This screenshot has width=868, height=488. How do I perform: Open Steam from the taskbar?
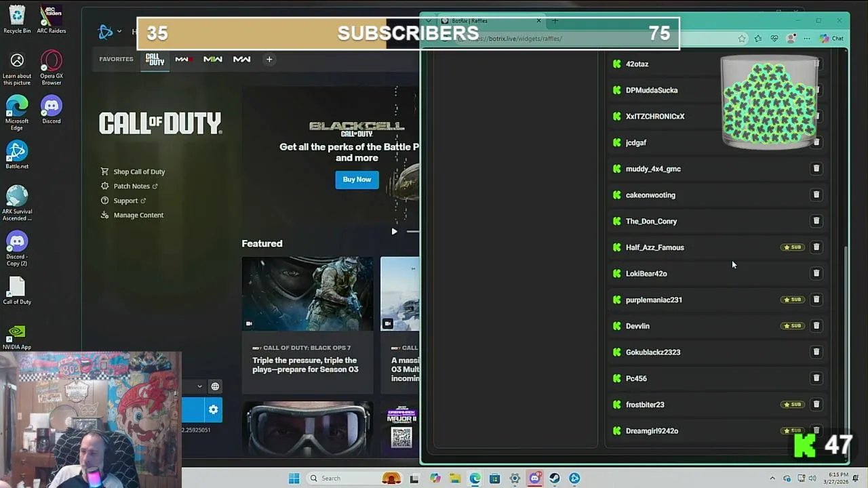point(555,479)
